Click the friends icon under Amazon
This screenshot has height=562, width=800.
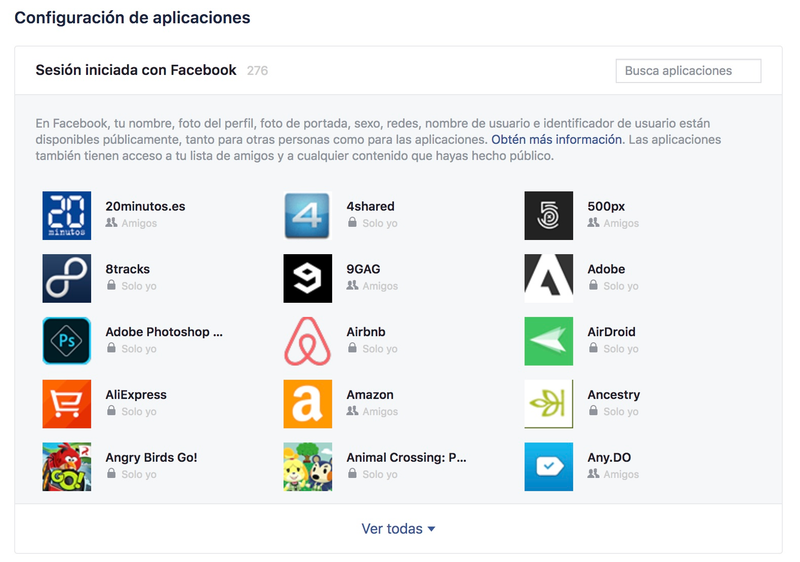pos(352,411)
